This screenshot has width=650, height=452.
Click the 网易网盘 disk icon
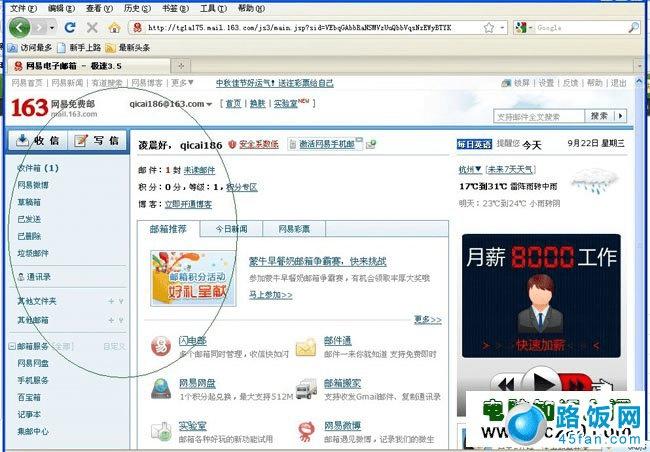coord(161,389)
